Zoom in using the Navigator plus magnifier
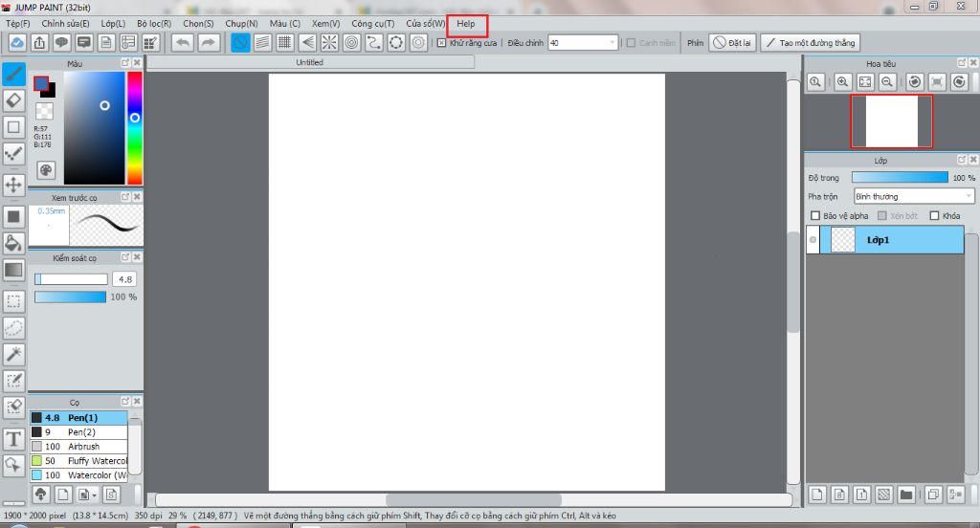Viewport: 980px width, 528px height. point(842,82)
